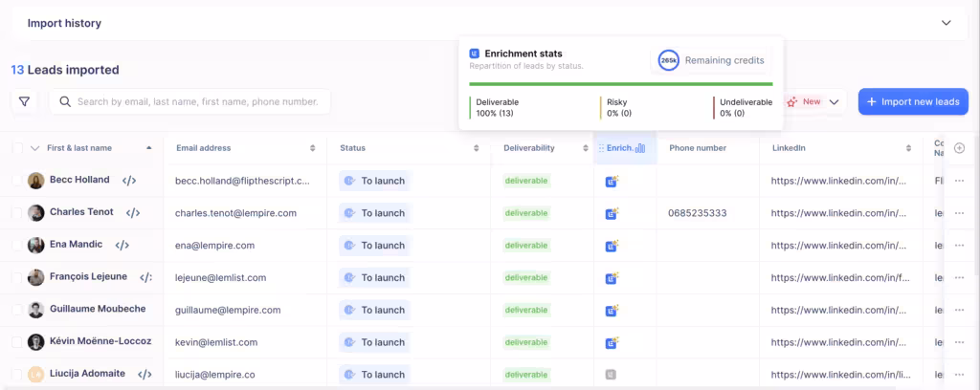Open Kévin Moënne-Loccoz's LinkedIn link
Viewport: 980px width, 390px height.
coord(838,342)
